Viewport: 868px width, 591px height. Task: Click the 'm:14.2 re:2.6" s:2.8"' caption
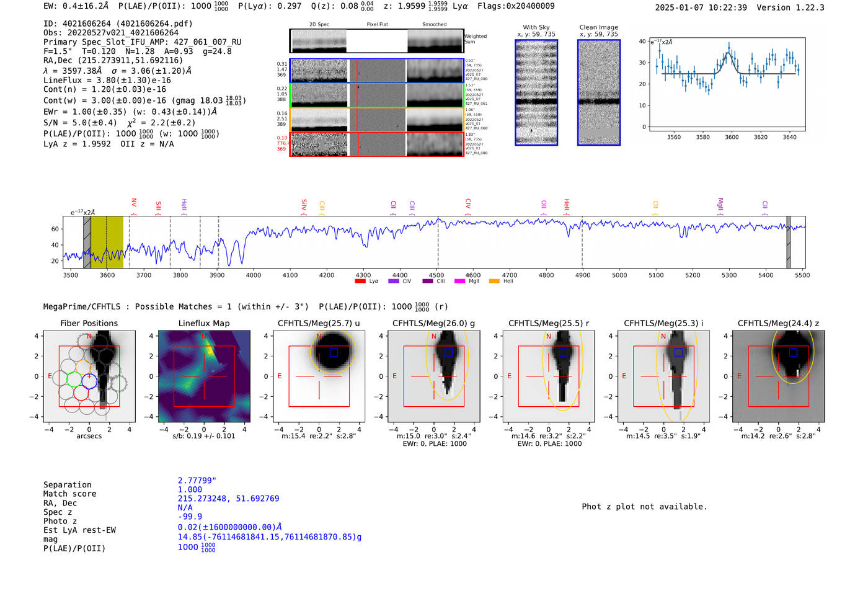[778, 436]
